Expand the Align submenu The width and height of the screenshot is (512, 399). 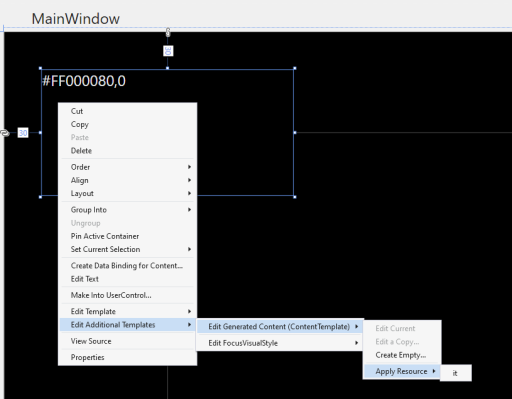point(127,180)
